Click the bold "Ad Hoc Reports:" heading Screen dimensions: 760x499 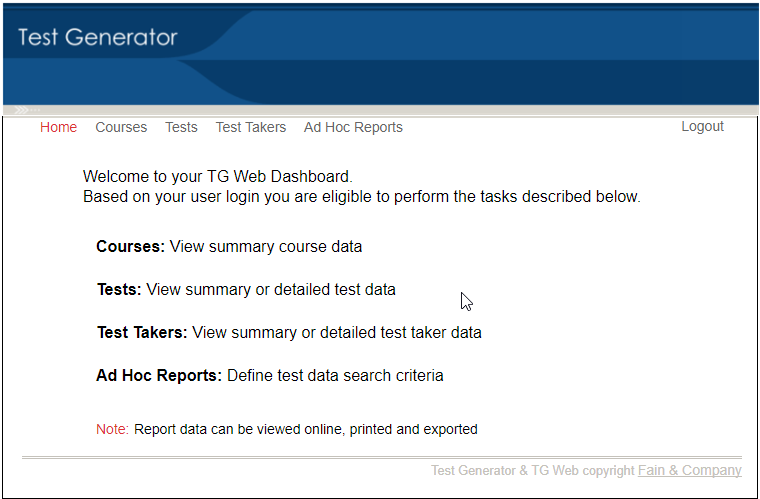(159, 375)
